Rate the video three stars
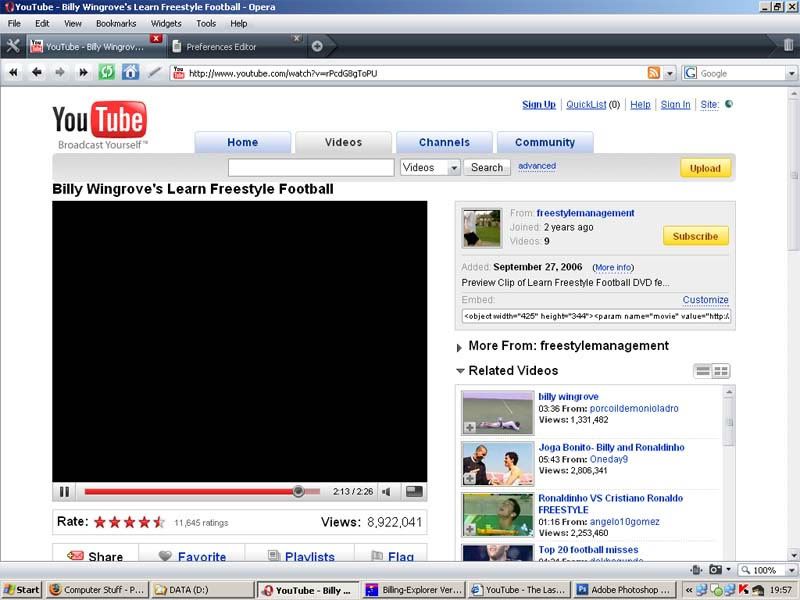Viewport: 800px width, 600px height. [x=130, y=522]
